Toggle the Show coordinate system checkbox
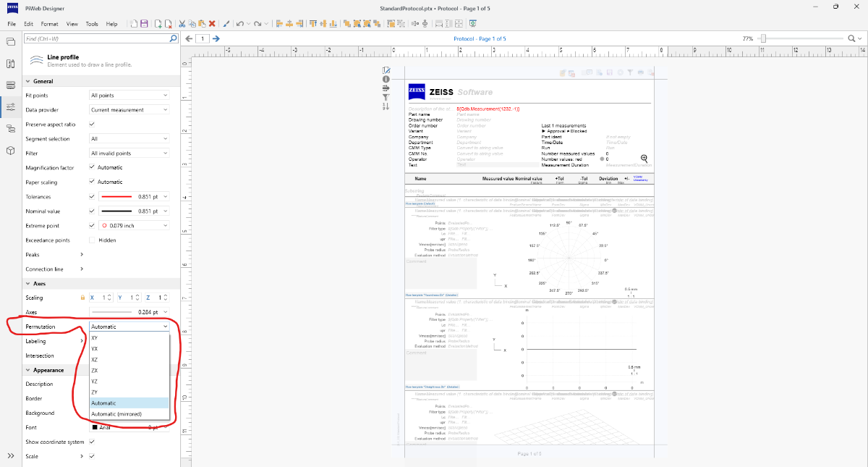 tap(92, 442)
